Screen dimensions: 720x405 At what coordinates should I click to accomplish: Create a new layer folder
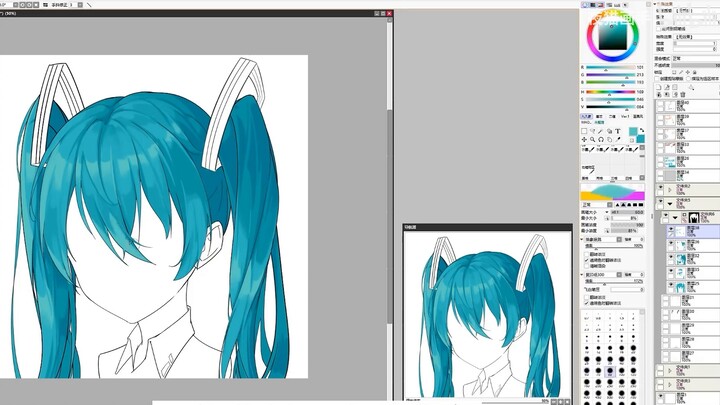(x=675, y=87)
